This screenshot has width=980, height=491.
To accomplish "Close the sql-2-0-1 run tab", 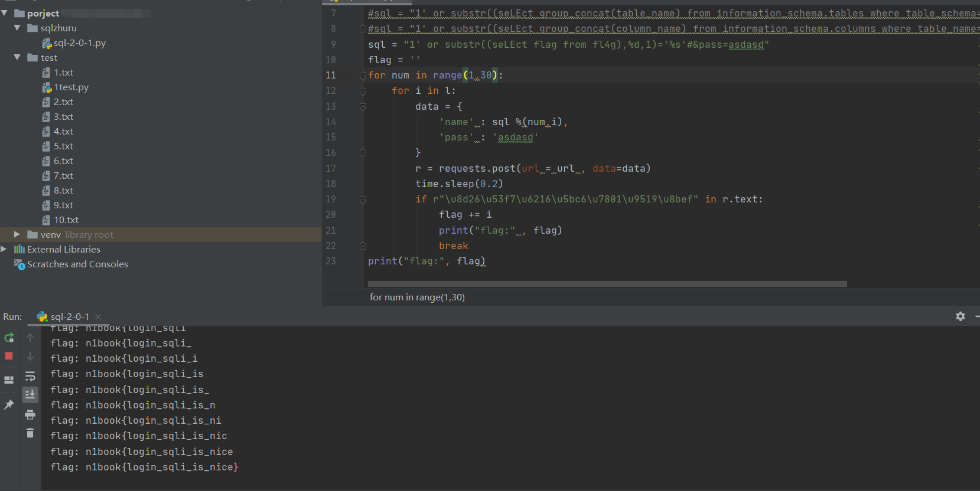I will [98, 317].
